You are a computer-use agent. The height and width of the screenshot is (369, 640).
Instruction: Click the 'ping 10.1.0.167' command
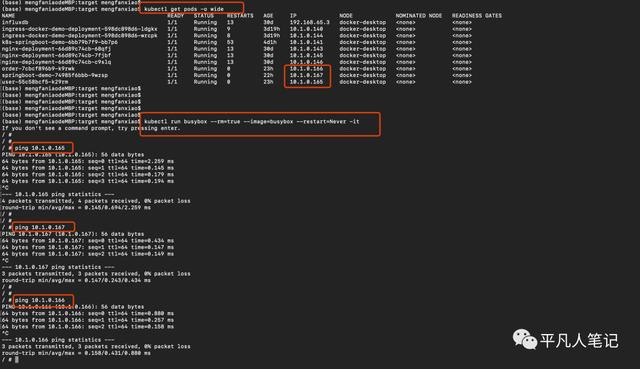(40, 227)
